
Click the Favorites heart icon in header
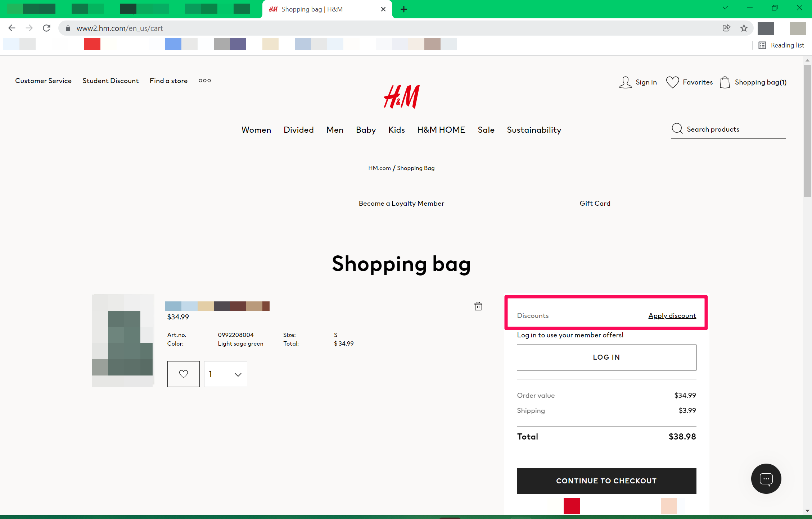[672, 82]
